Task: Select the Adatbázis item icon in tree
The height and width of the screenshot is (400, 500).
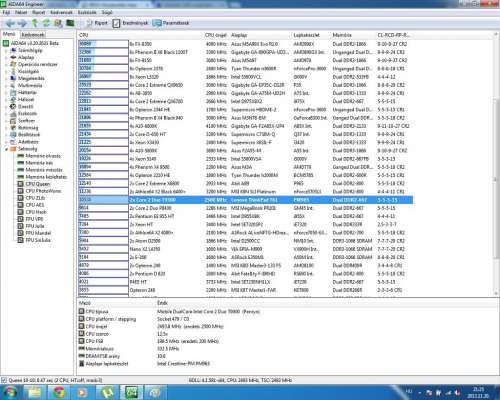Action: click(13, 142)
